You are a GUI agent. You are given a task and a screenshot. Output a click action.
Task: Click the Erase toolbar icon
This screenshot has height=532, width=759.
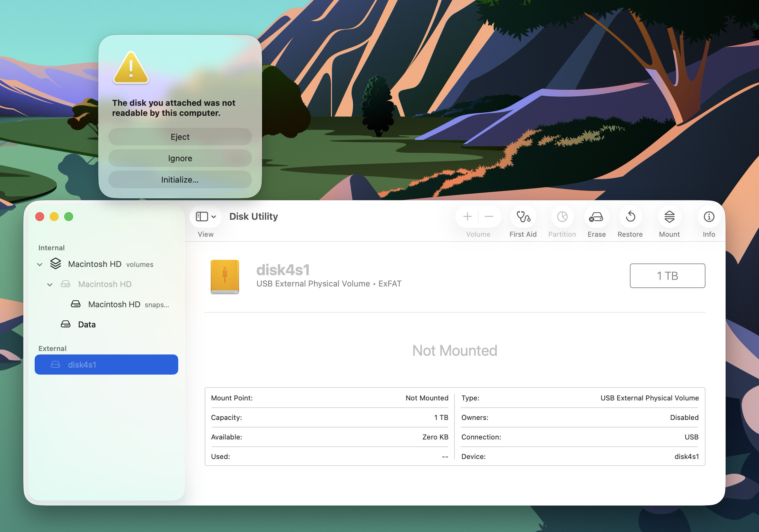(596, 217)
